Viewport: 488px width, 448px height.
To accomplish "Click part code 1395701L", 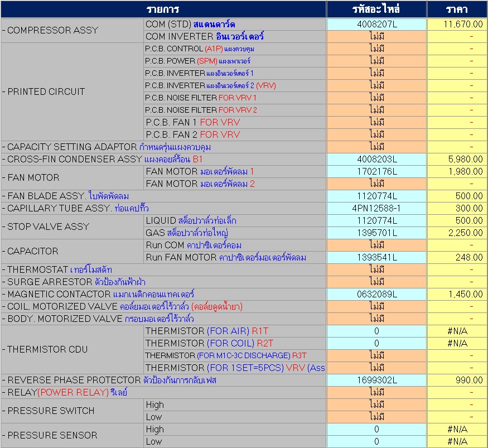I will click(376, 233).
